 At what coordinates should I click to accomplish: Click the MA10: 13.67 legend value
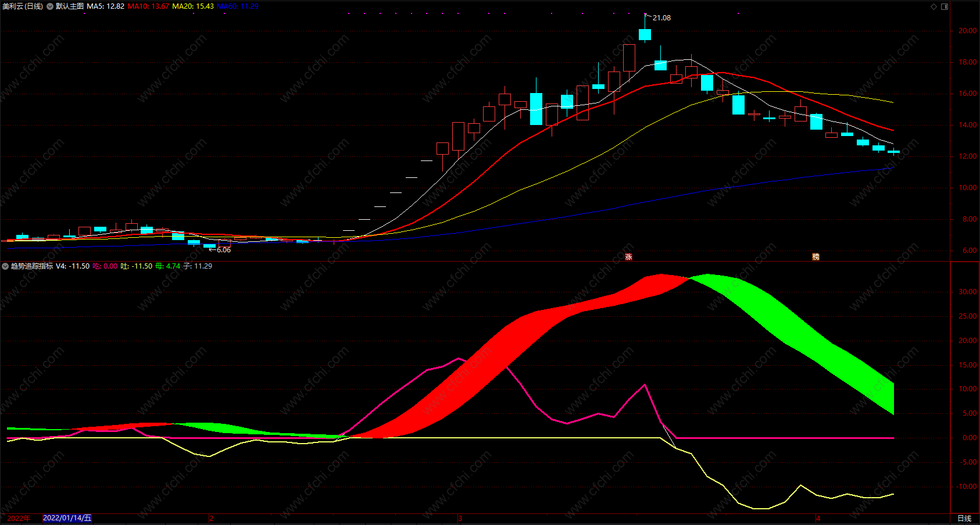pos(148,6)
